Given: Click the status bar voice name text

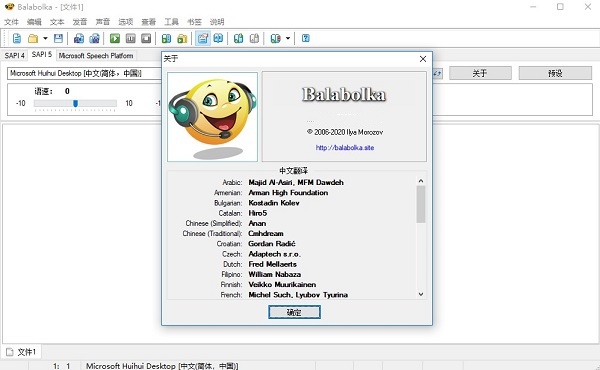Looking at the screenshot, I should click(161, 366).
